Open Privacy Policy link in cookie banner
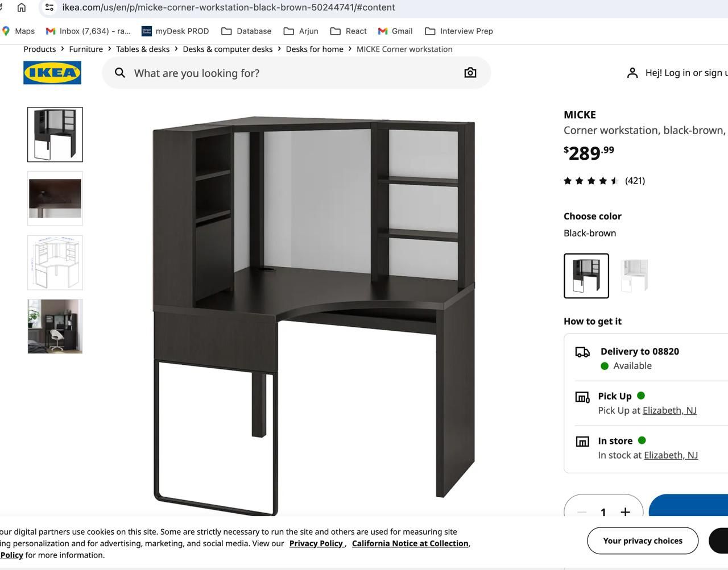Image resolution: width=728 pixels, height=570 pixels. click(x=316, y=543)
